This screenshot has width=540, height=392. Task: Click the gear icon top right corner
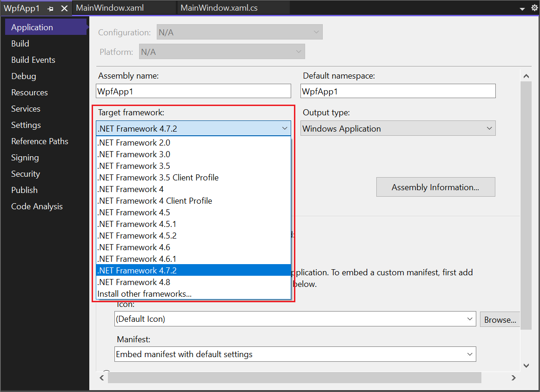534,7
